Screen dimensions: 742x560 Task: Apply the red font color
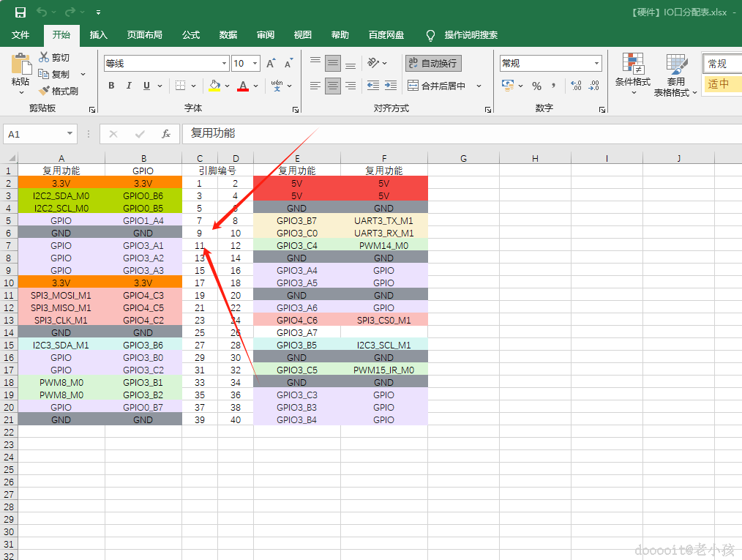[243, 86]
